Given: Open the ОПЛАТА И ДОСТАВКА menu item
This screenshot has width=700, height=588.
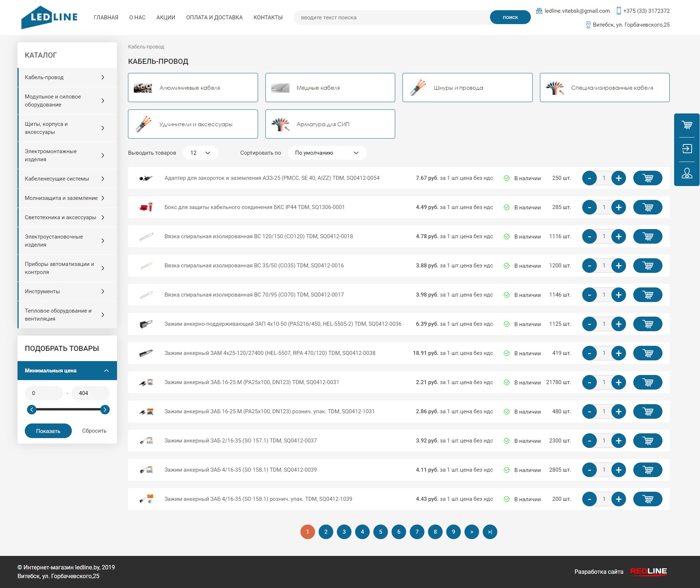Looking at the screenshot, I should [214, 18].
